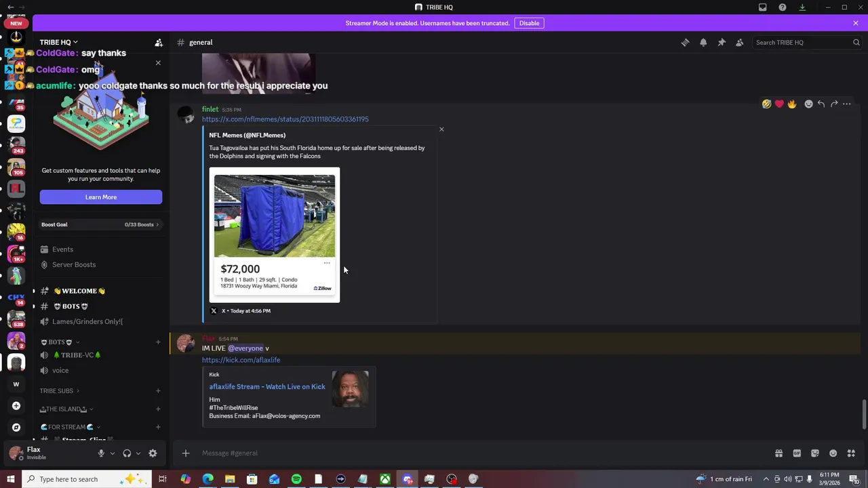Image resolution: width=868 pixels, height=488 pixels.
Task: Open headphone output options arrow
Action: (138, 453)
